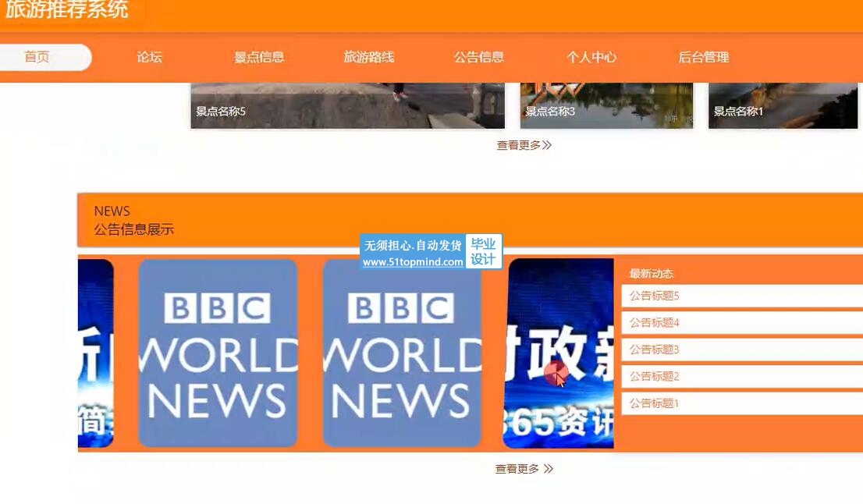The height and width of the screenshot is (504, 863).
Task: Open the blue 财政 365资讯 news image
Action: tap(559, 353)
